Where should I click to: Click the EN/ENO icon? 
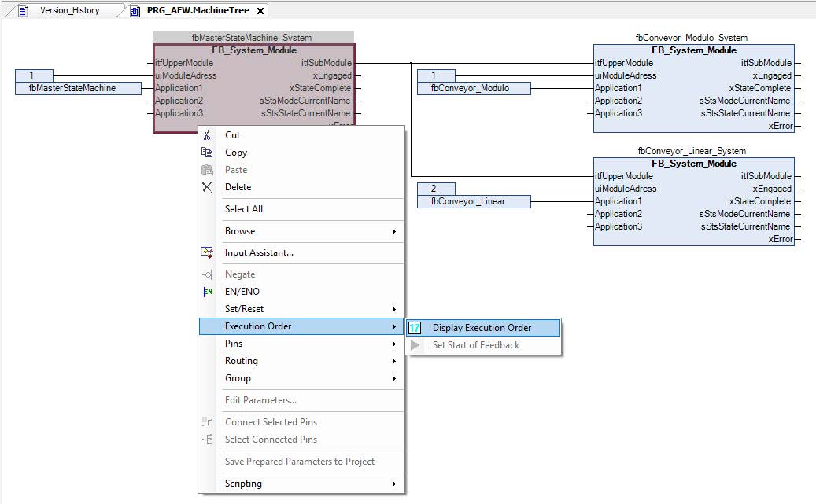pyautogui.click(x=207, y=292)
